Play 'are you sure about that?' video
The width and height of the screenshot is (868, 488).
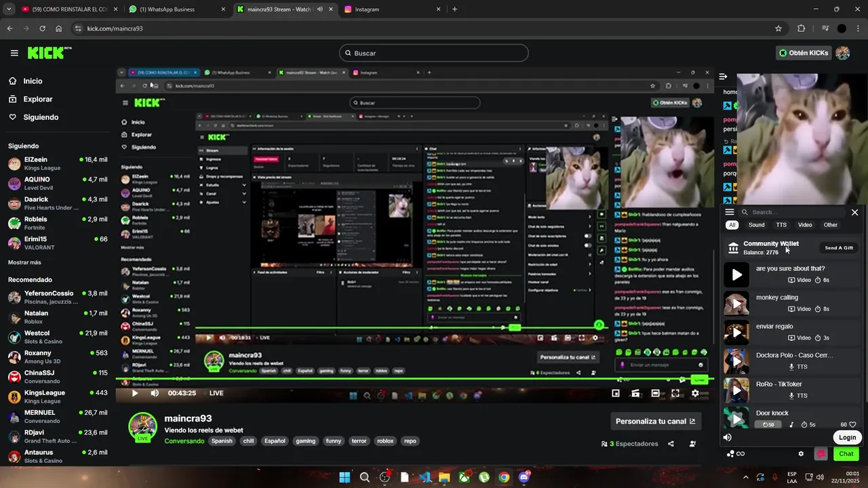coord(736,274)
